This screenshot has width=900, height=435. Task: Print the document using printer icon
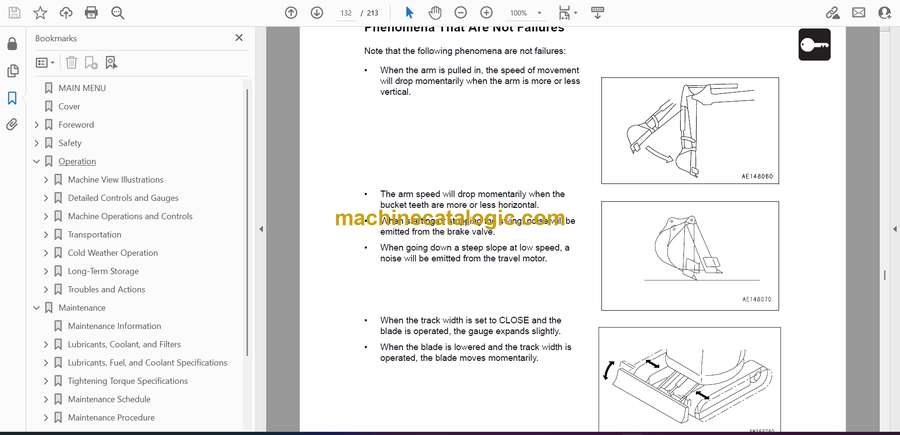(92, 13)
